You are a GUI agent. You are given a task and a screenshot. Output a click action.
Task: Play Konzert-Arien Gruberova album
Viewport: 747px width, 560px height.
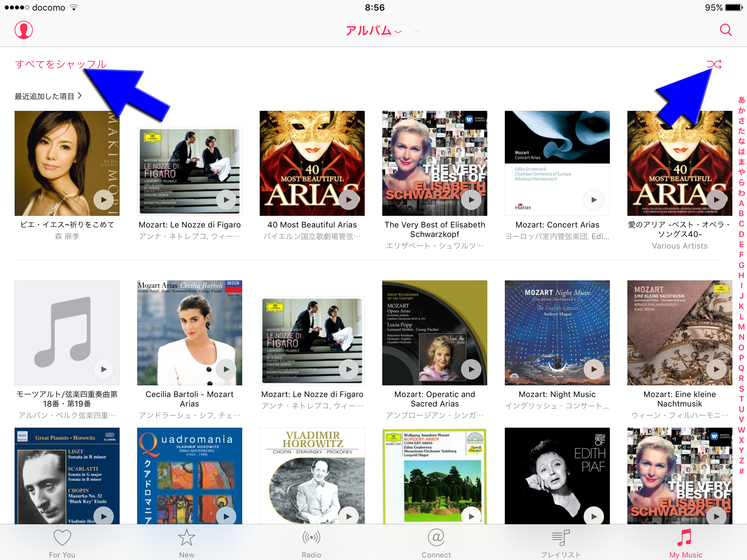pyautogui.click(x=471, y=516)
